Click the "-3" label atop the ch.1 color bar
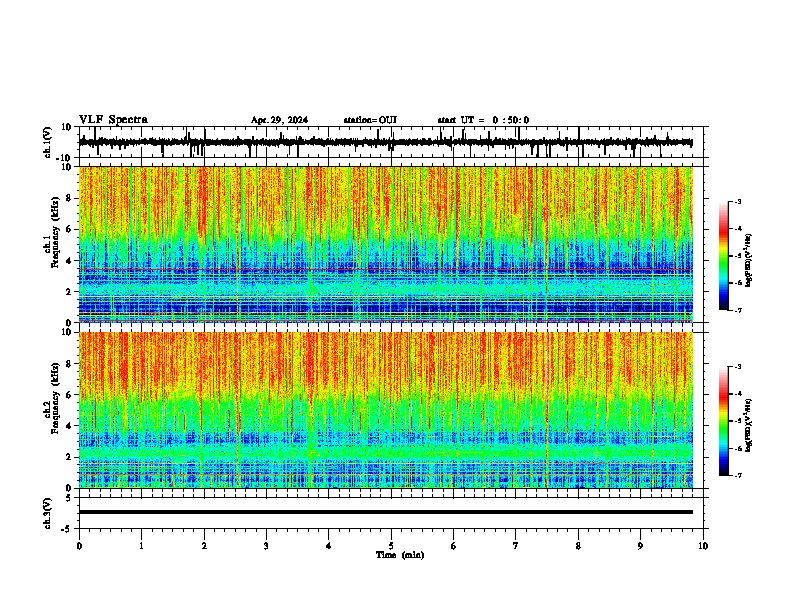The image size is (792, 612). (738, 202)
